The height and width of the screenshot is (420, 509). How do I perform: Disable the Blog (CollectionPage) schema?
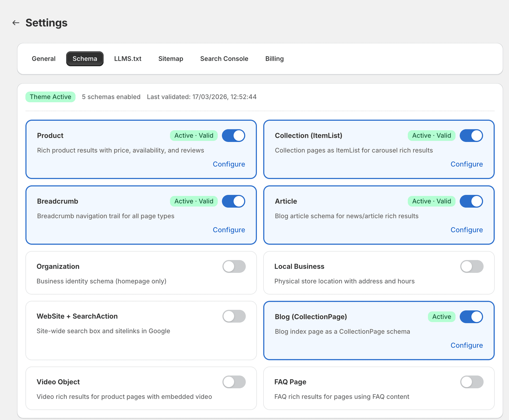tap(471, 317)
